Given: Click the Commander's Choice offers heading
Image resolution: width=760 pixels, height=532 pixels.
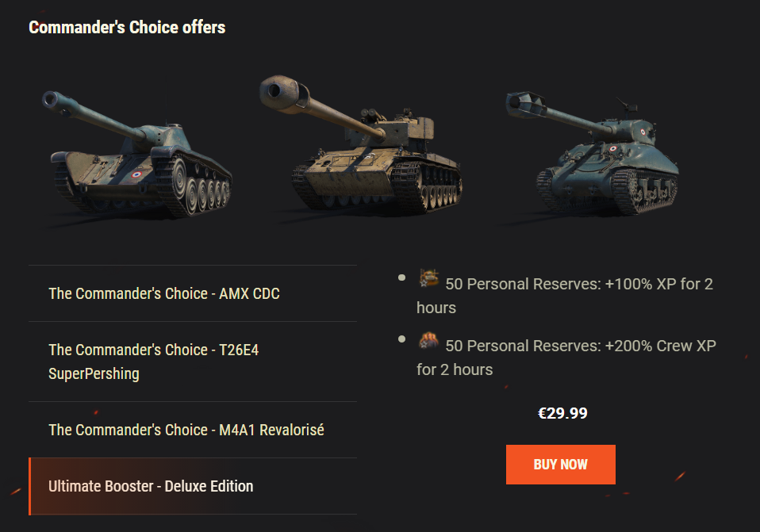Looking at the screenshot, I should tap(127, 28).
